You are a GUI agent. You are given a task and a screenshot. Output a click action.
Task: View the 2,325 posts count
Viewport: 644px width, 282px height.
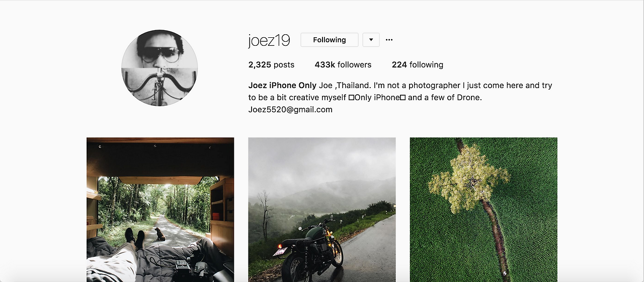coord(271,64)
